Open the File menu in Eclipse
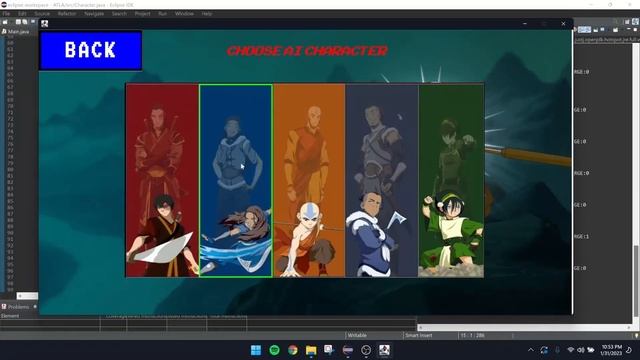 [x=6, y=13]
